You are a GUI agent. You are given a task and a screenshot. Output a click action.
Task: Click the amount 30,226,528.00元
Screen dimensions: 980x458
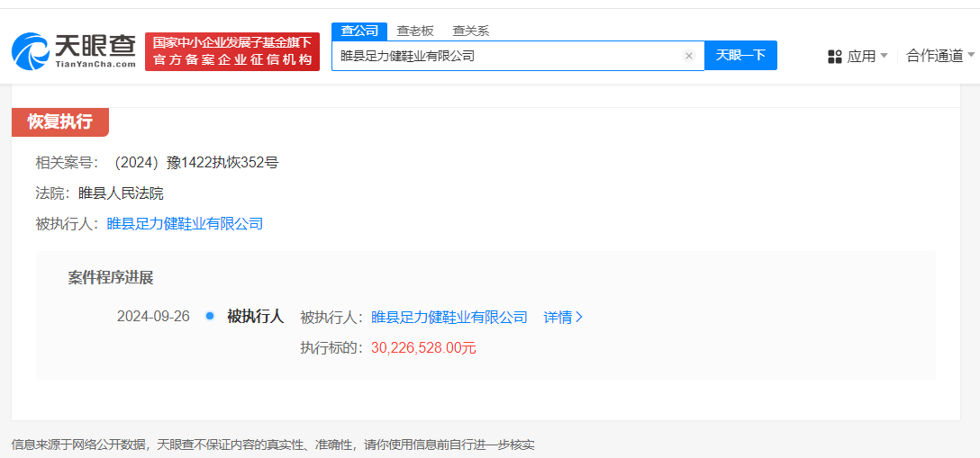pos(423,347)
